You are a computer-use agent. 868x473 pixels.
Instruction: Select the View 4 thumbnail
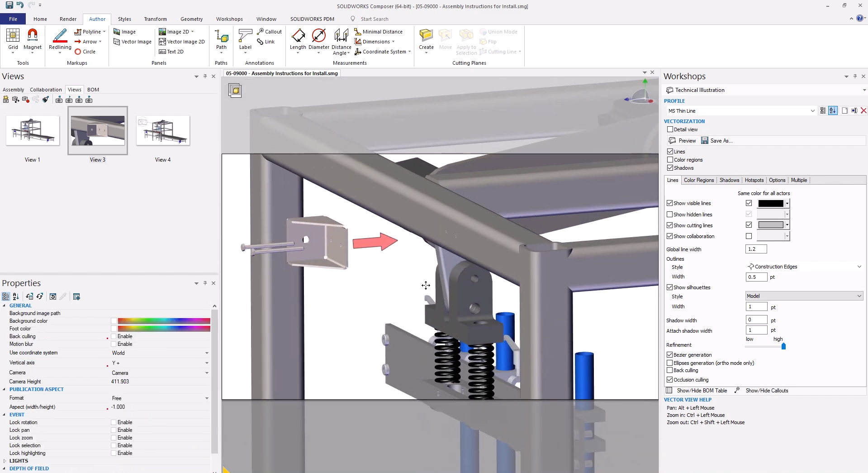pos(163,131)
